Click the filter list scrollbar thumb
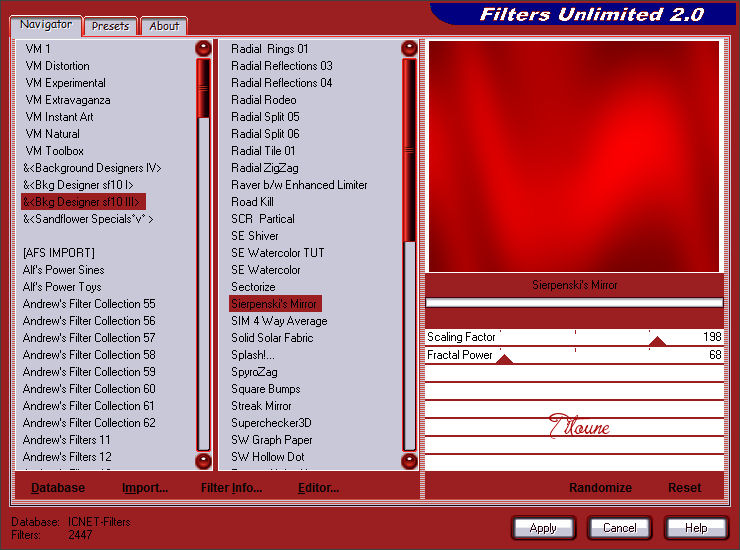This screenshot has height=550, width=740. [409, 150]
